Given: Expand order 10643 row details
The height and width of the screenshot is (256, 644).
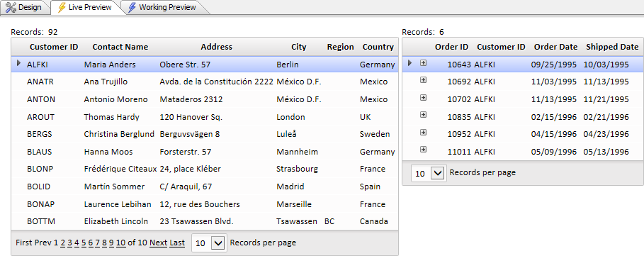Looking at the screenshot, I should (423, 63).
